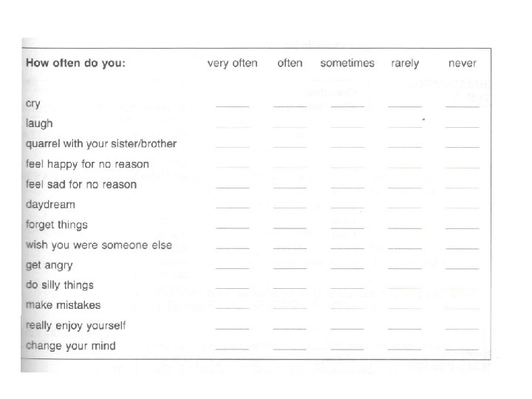Image resolution: width=532 pixels, height=399 pixels.
Task: Choose 'sometimes' for really enjoy yourself
Action: coord(347,327)
